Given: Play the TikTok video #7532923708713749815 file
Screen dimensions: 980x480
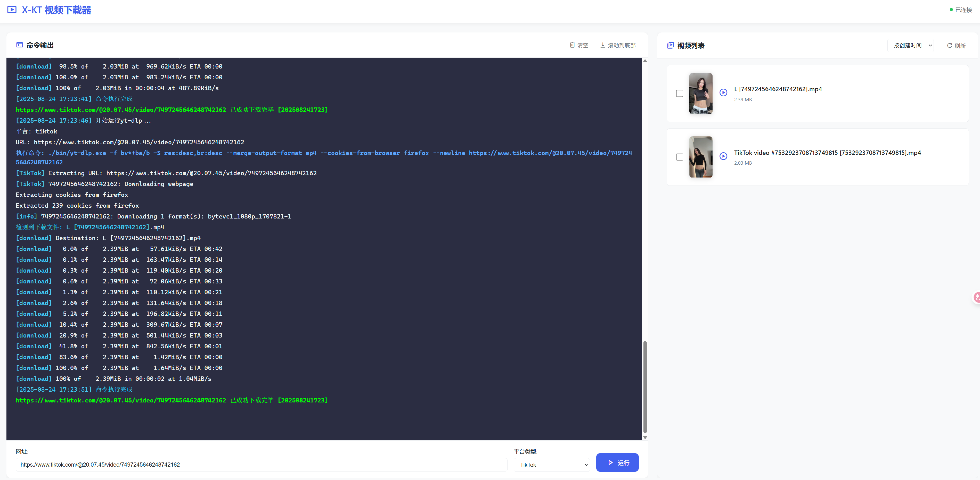Looking at the screenshot, I should pos(723,156).
